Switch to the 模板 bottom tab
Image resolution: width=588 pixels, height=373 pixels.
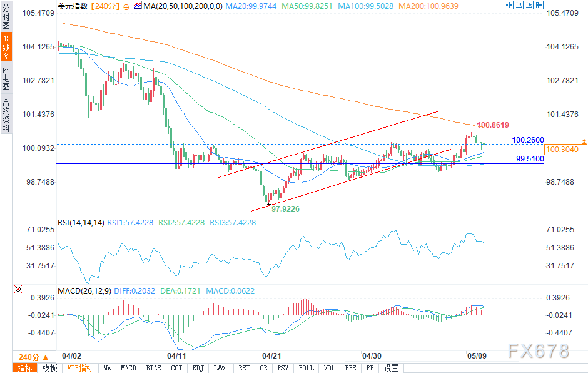click(x=50, y=368)
